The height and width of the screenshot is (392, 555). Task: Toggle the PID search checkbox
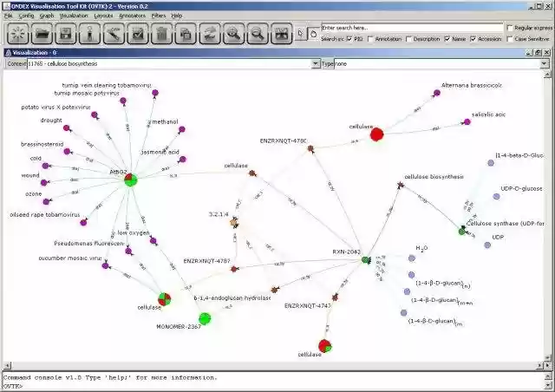coord(349,39)
